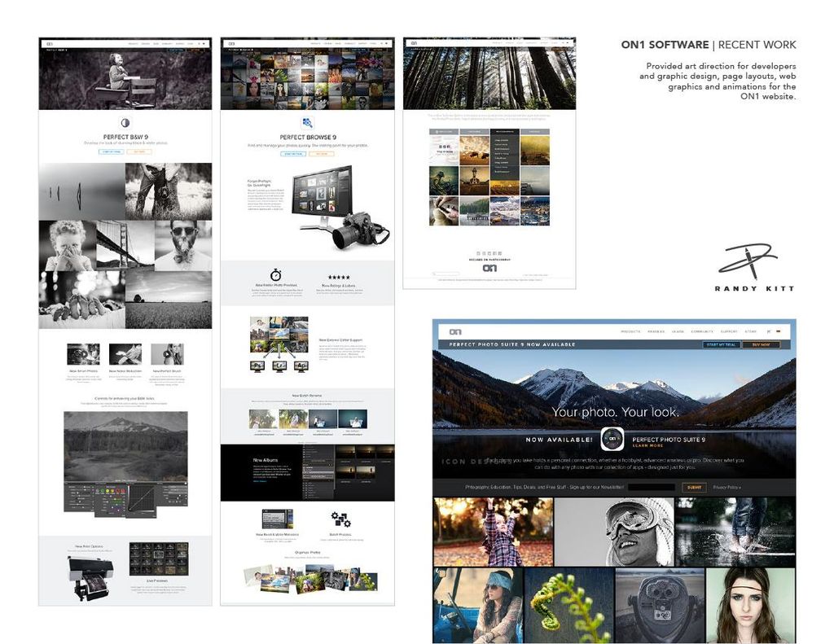Click the newsletter email input field
Viewport: 834px width, 644px height.
point(652,487)
